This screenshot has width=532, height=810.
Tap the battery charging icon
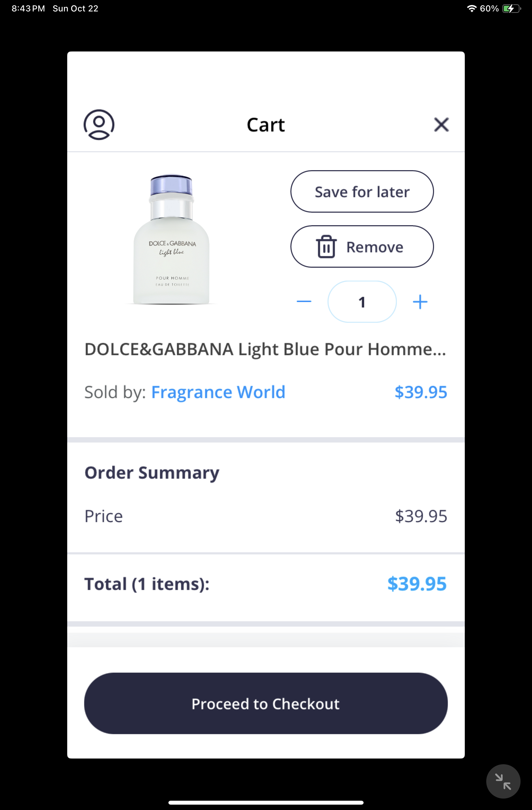(511, 9)
